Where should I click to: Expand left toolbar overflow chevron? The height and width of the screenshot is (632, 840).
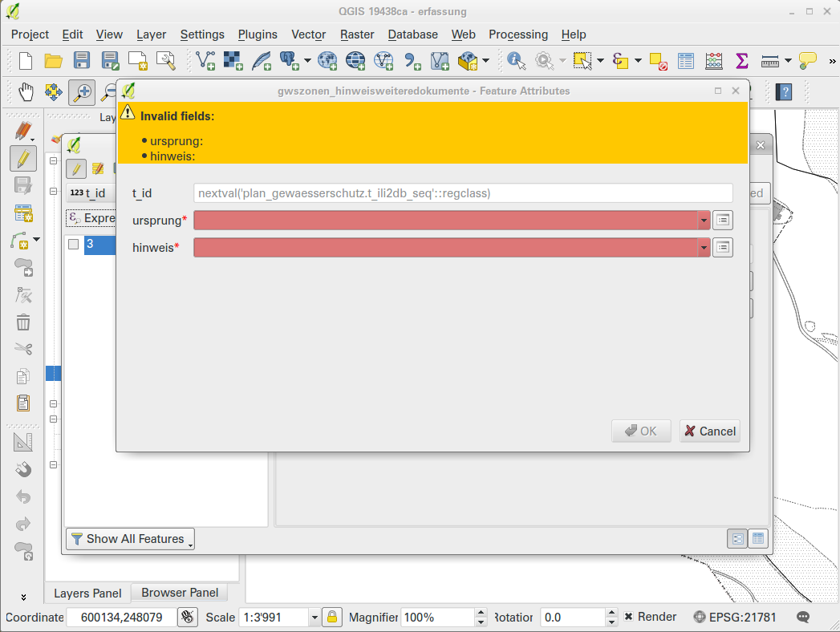pyautogui.click(x=23, y=597)
